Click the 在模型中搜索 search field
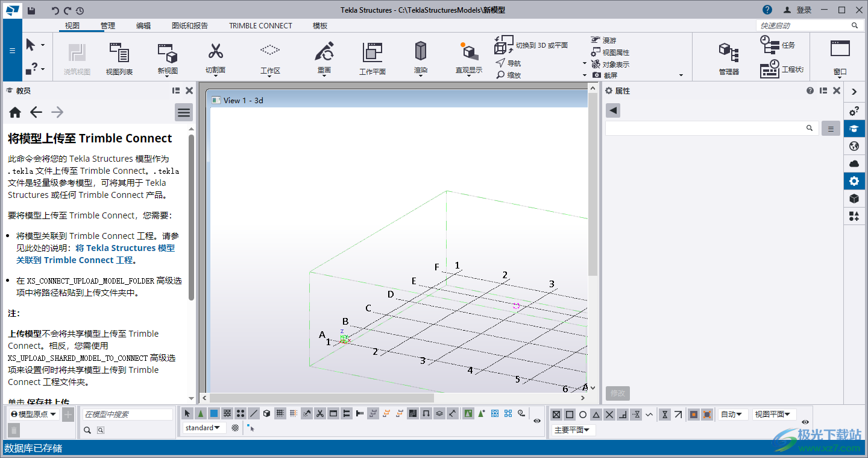The width and height of the screenshot is (868, 458). (127, 415)
